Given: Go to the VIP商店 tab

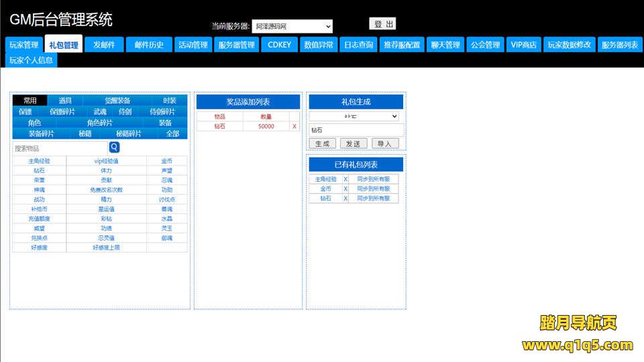Looking at the screenshot, I should 523,45.
